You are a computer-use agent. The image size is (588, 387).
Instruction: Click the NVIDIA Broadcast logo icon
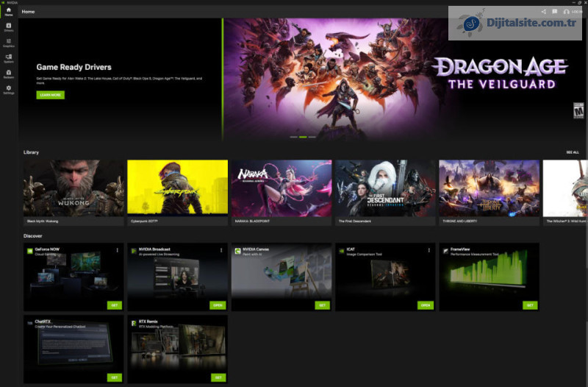click(x=134, y=251)
